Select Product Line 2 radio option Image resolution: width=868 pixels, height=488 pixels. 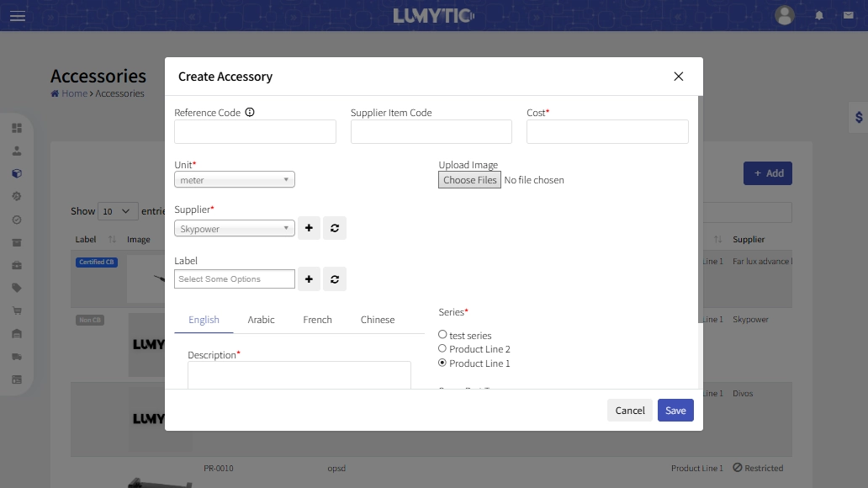(442, 348)
